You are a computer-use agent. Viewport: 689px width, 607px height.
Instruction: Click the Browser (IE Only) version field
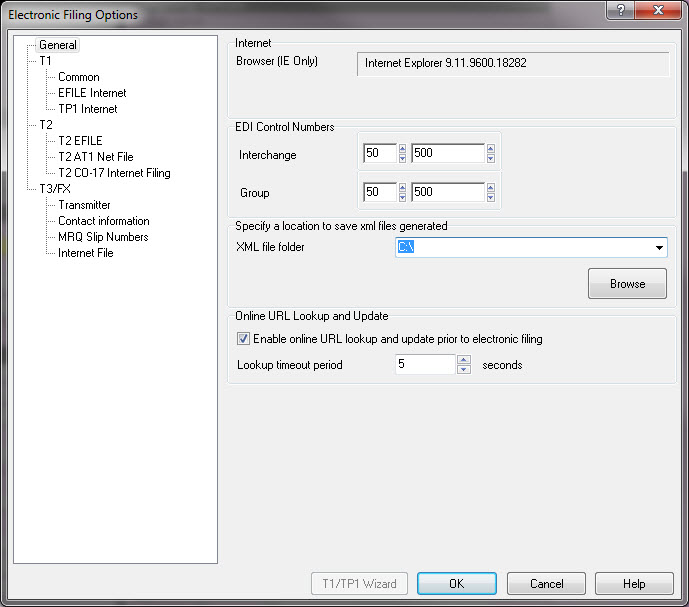(513, 64)
